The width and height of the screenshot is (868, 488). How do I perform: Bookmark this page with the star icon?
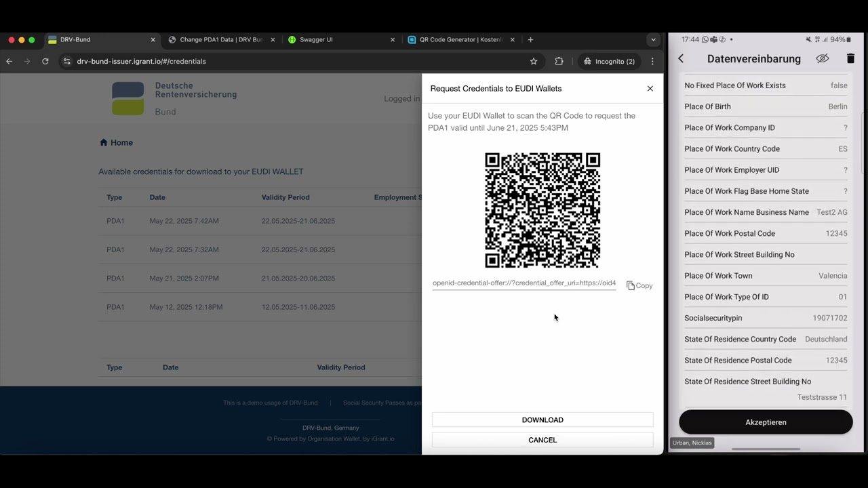coord(534,61)
